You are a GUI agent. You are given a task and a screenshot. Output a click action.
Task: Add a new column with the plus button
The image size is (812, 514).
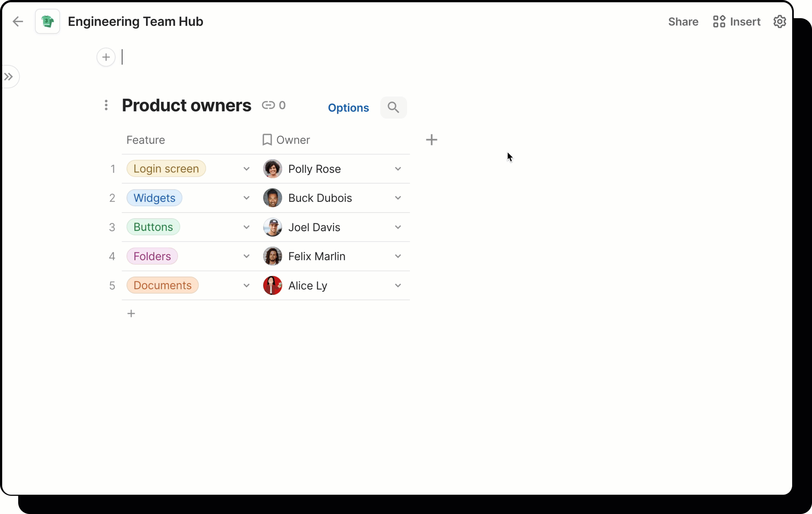coord(432,140)
